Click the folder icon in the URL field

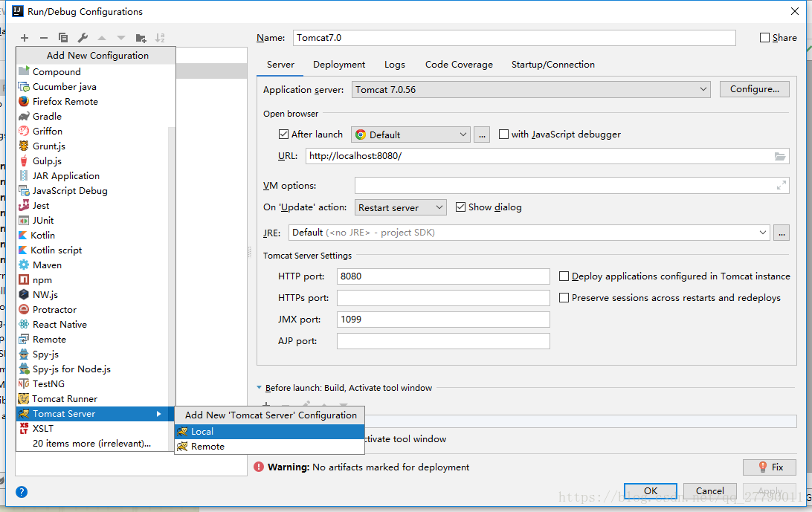coord(779,156)
